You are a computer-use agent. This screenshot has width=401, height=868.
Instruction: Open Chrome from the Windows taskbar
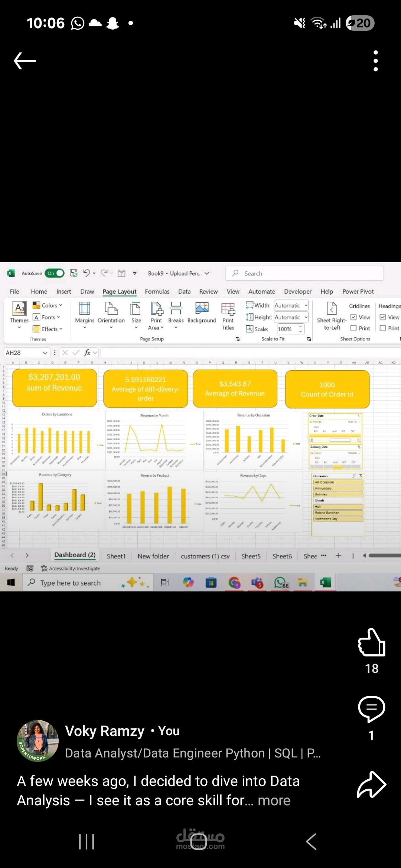234,583
